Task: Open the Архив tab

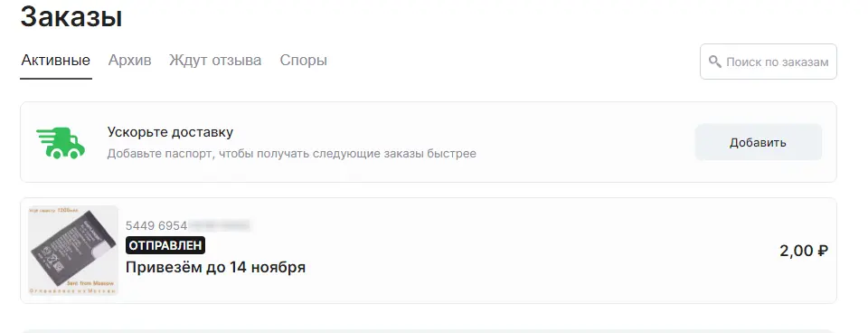Action: pos(129,60)
